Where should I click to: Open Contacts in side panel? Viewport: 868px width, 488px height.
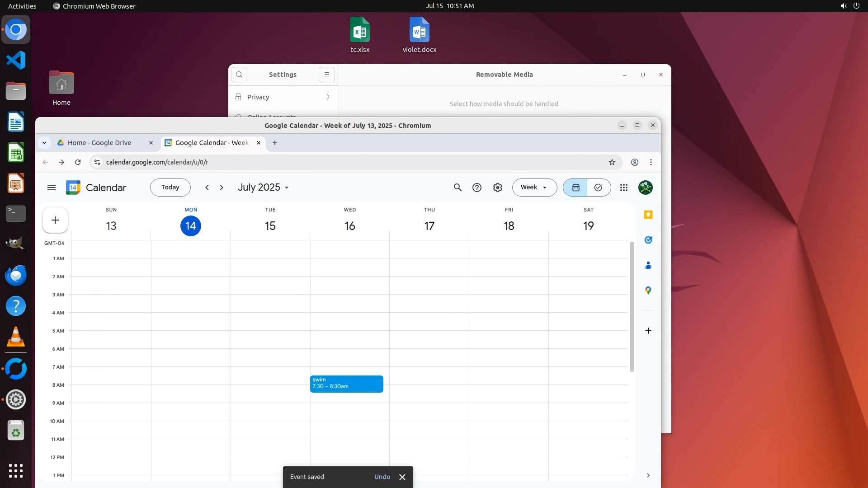pos(648,265)
